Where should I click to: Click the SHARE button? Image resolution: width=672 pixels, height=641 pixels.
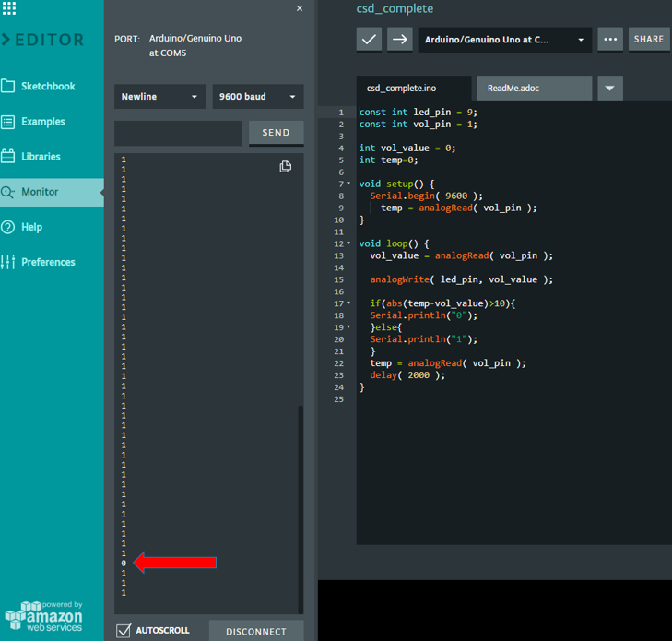pyautogui.click(x=648, y=40)
